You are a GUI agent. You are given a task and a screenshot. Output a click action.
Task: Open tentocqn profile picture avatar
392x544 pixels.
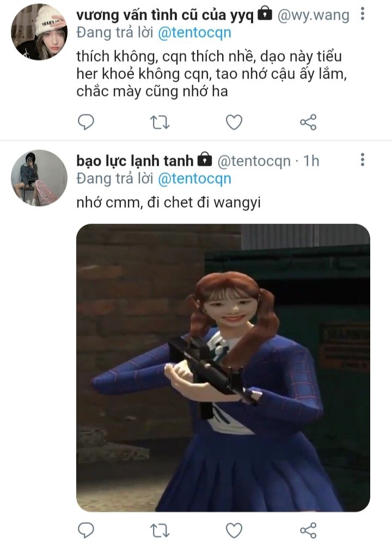39,178
